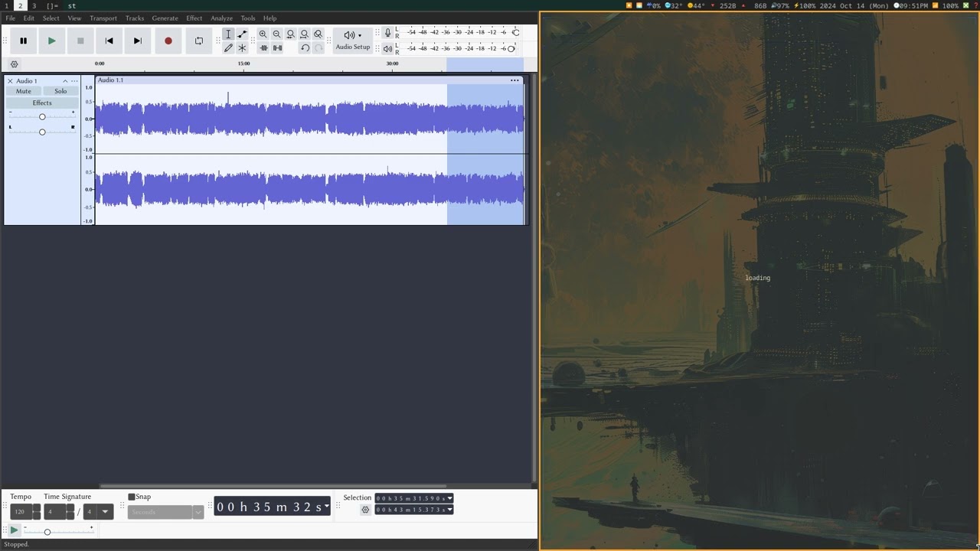980x551 pixels.
Task: Click the Trim audio outside selection icon
Action: coord(263,48)
